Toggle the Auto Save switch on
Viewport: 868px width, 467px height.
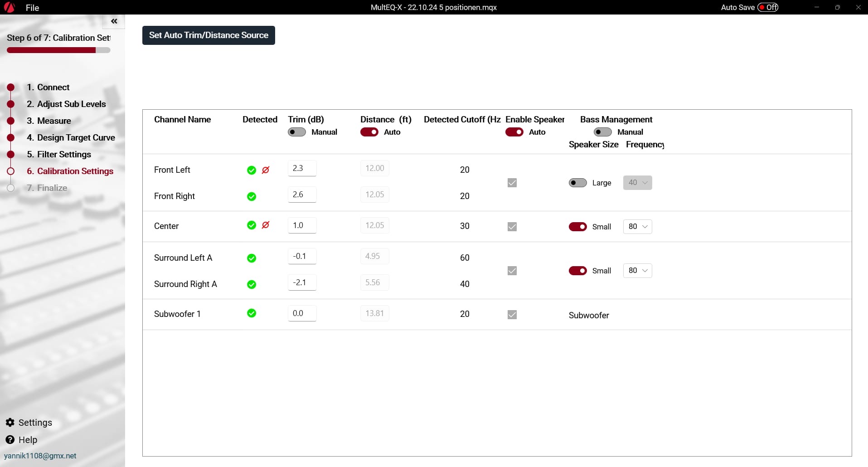click(x=768, y=7)
